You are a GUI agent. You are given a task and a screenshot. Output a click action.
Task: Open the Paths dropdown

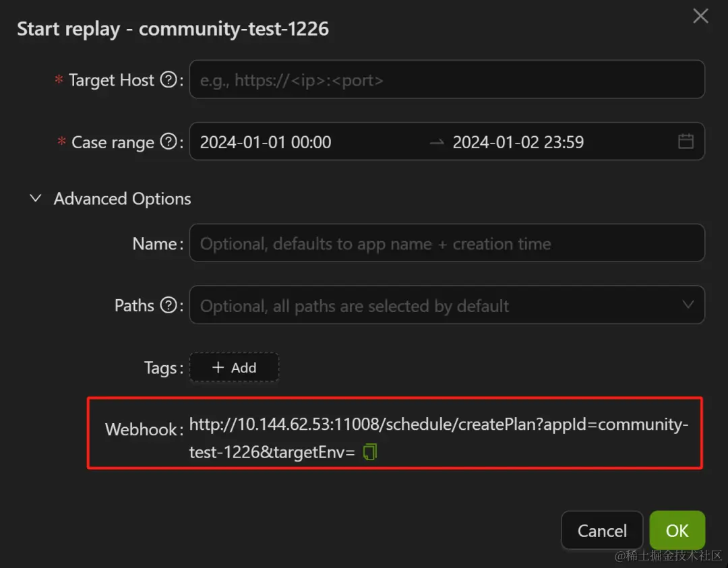tap(447, 305)
